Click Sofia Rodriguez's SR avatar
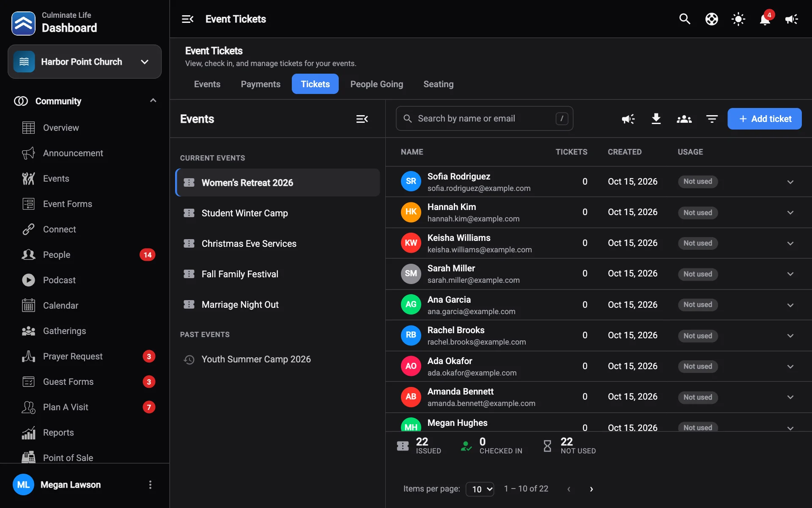Screen dimensions: 812x508 coord(411,181)
